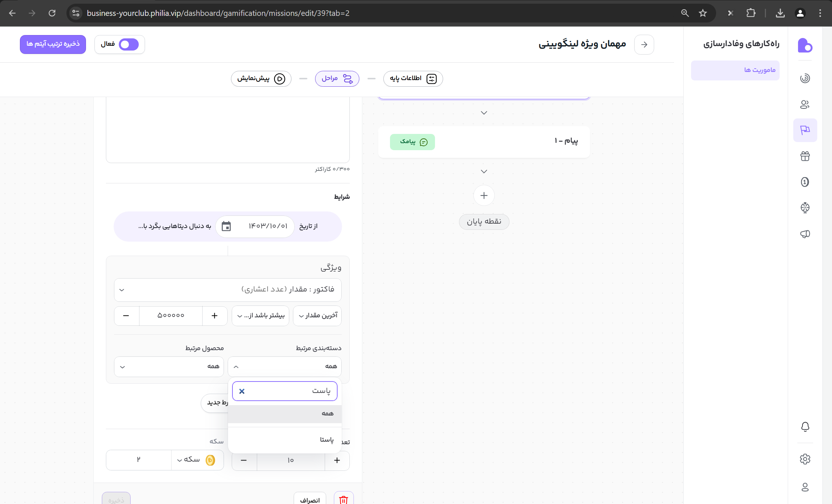Switch to the اطلاعات پایه tab
832x504 pixels.
413,78
